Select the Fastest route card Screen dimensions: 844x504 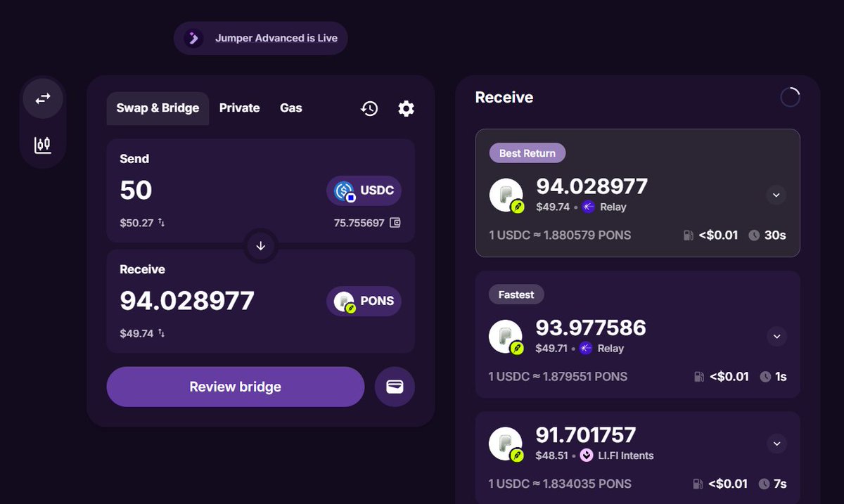click(637, 335)
